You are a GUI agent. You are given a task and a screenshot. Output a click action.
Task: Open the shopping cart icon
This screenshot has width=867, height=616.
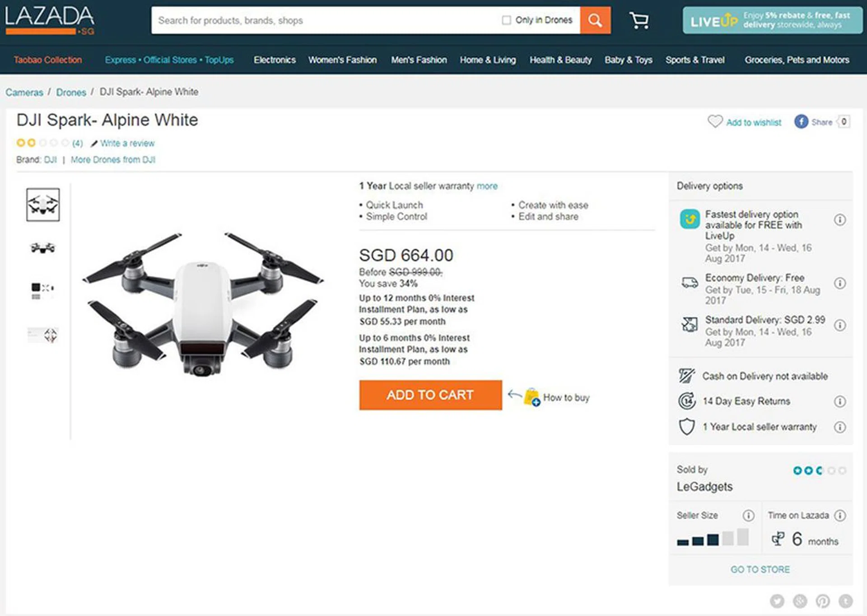[639, 20]
